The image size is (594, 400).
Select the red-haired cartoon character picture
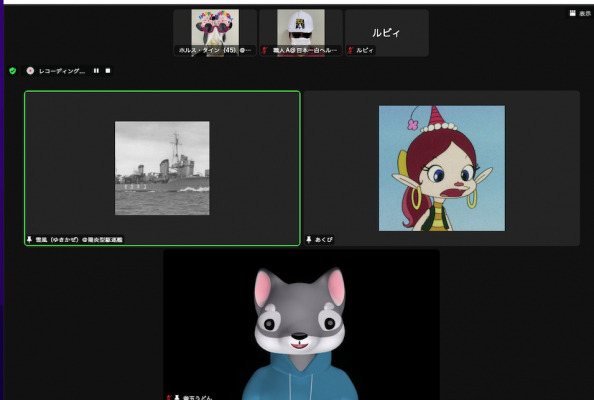442,168
